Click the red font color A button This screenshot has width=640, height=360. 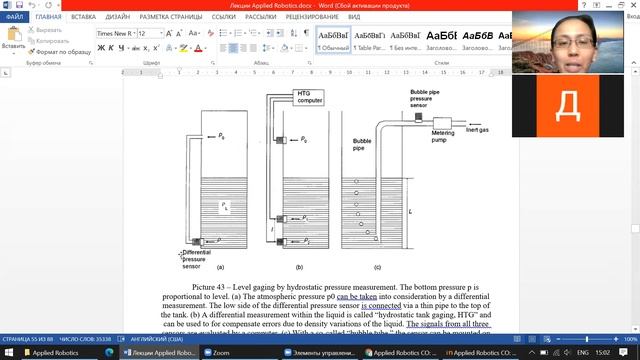point(198,48)
